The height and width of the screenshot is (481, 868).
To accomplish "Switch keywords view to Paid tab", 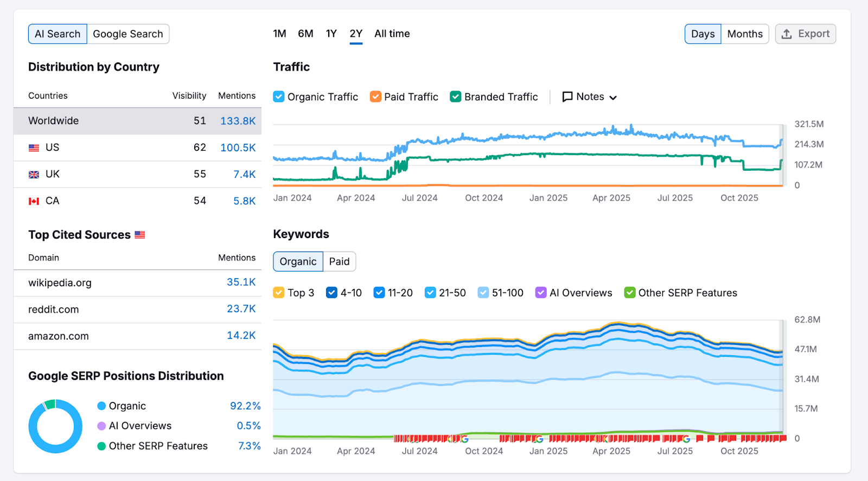I will coord(339,261).
